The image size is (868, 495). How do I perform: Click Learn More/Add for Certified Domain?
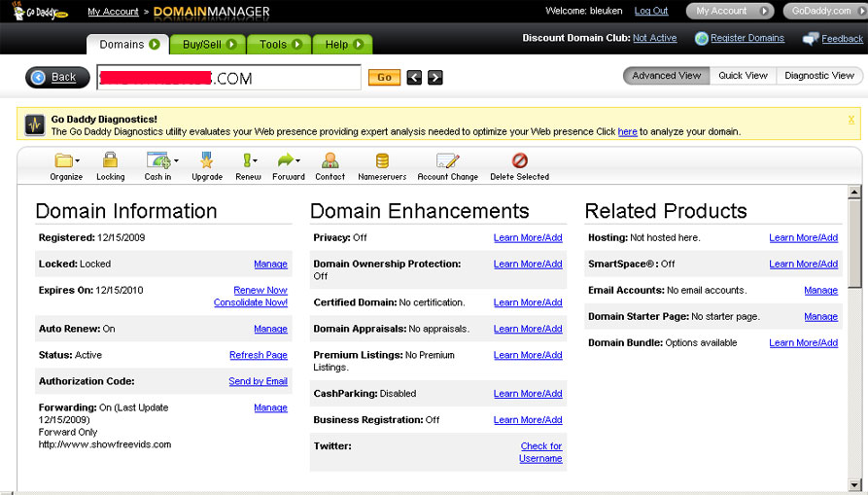528,302
